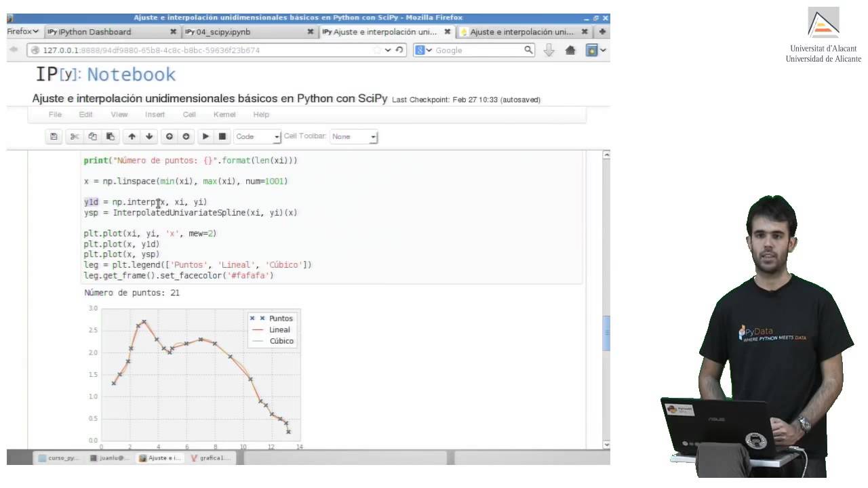
Task: Open the File menu
Action: (55, 115)
